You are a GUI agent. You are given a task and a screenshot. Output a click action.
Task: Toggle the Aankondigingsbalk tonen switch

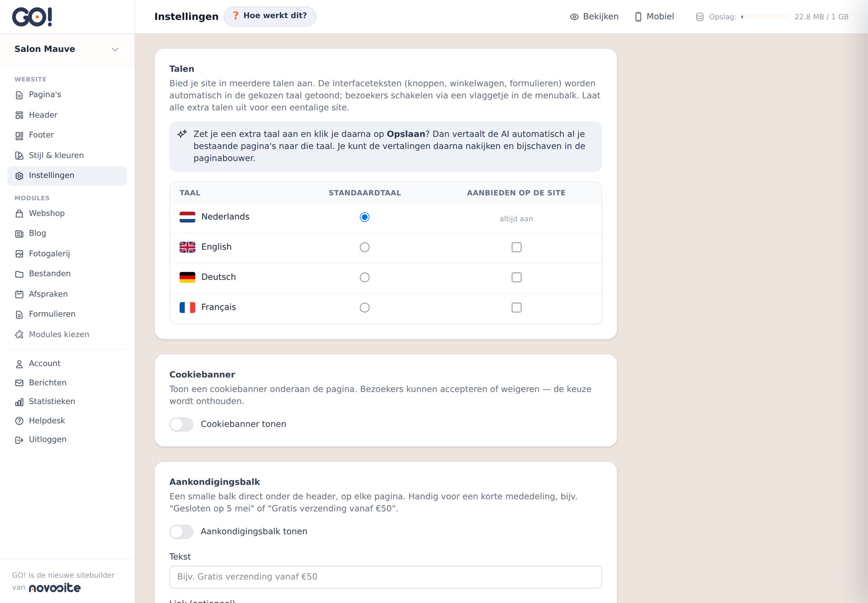tap(181, 532)
